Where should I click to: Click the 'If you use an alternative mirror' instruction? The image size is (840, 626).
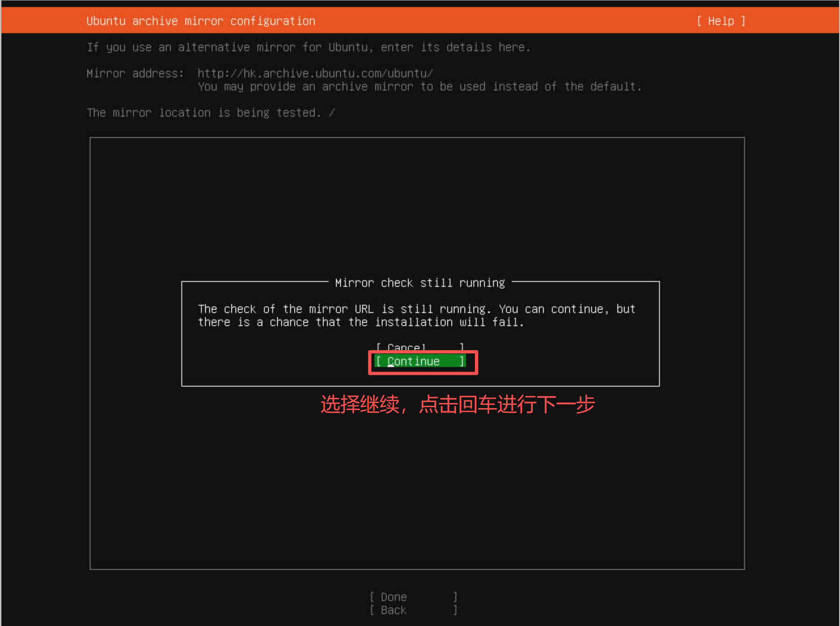pos(309,47)
